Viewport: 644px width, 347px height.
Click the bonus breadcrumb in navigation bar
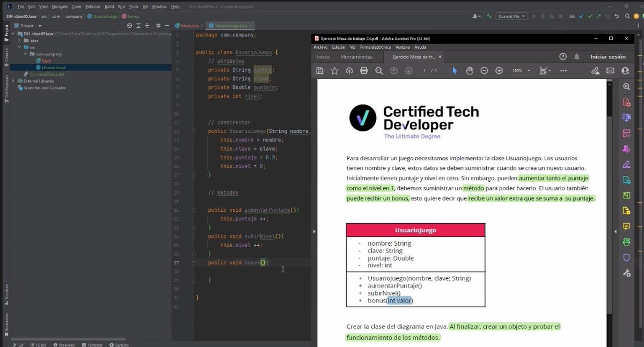pos(131,17)
